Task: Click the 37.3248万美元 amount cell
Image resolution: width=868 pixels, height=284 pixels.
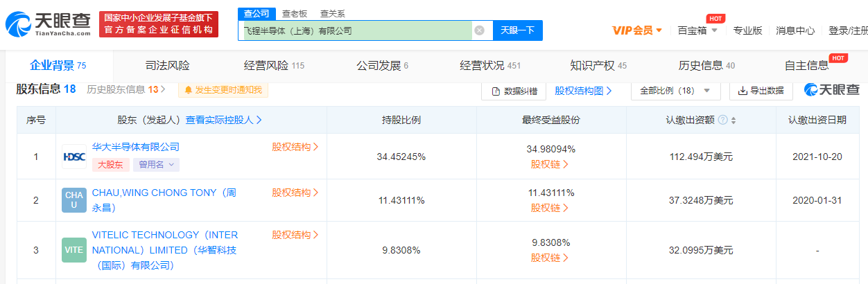Action: [701, 200]
